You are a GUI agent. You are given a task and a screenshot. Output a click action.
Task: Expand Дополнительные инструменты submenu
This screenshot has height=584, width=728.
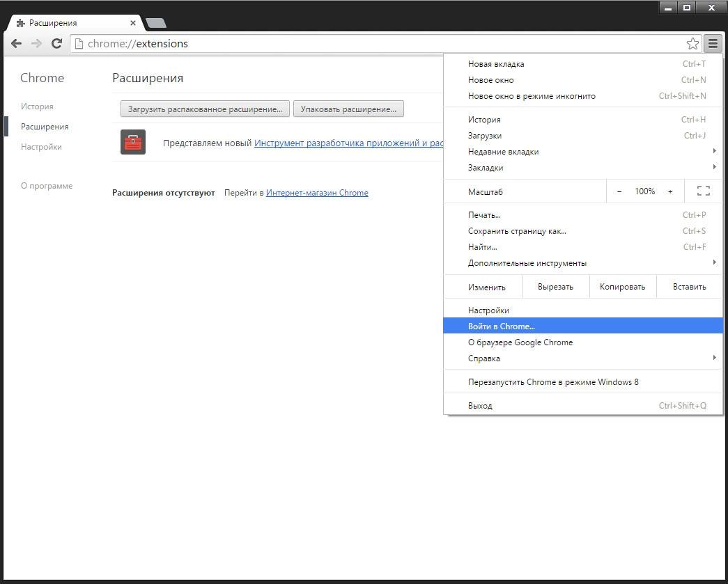coord(583,263)
